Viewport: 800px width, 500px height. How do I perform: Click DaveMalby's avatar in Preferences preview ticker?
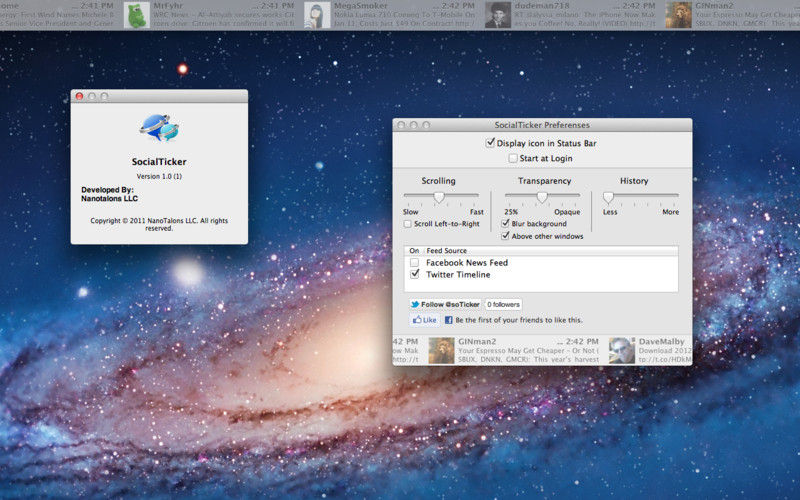pos(622,351)
